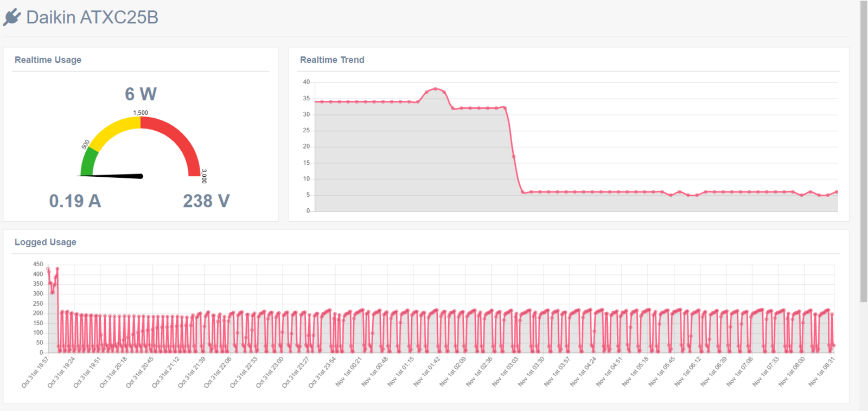Click the Oct 31st 19:24 time label

tap(61, 372)
